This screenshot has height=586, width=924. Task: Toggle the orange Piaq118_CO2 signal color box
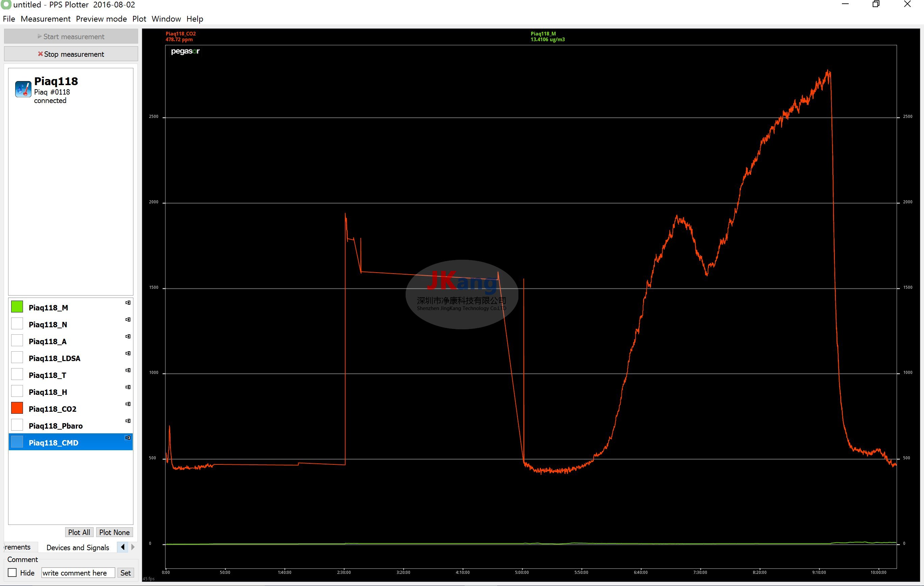click(x=17, y=408)
